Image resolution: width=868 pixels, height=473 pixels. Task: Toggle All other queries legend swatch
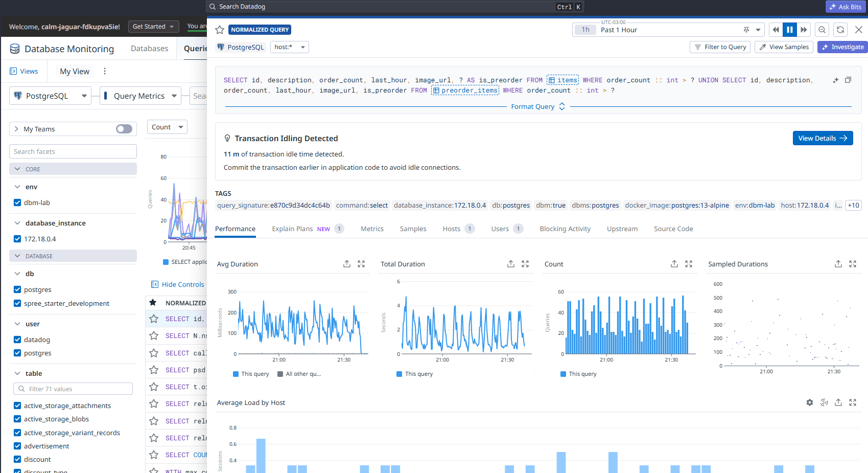[280, 374]
